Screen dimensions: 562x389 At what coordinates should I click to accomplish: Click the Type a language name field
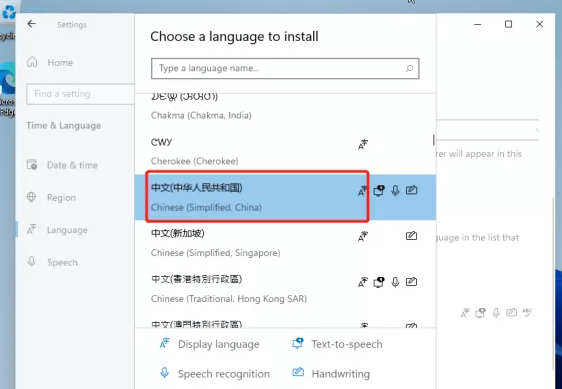pyautogui.click(x=285, y=68)
